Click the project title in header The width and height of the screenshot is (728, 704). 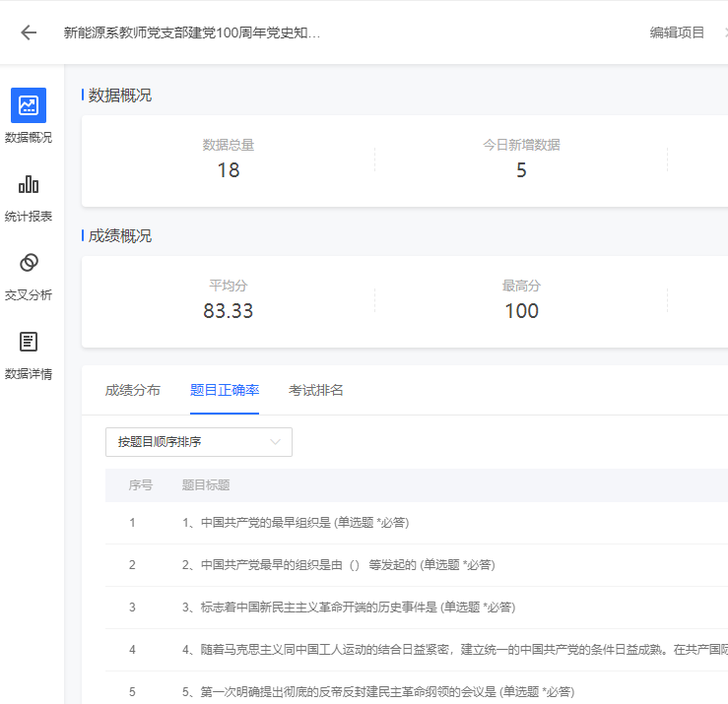tap(192, 32)
